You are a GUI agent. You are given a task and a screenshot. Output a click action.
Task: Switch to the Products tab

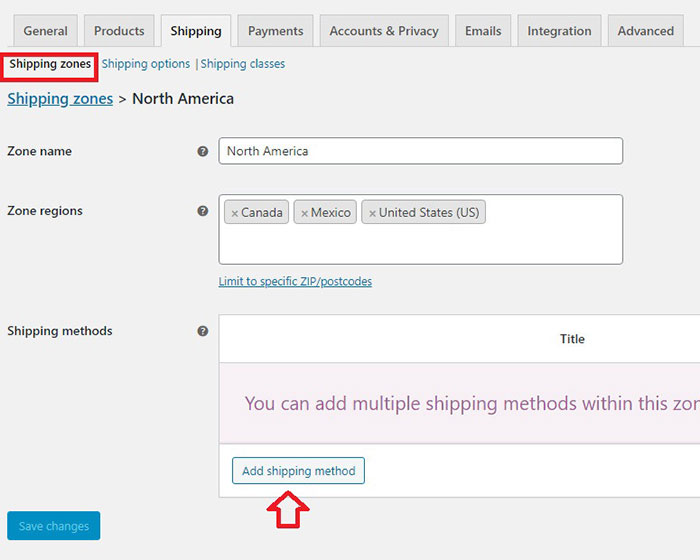[x=119, y=31]
